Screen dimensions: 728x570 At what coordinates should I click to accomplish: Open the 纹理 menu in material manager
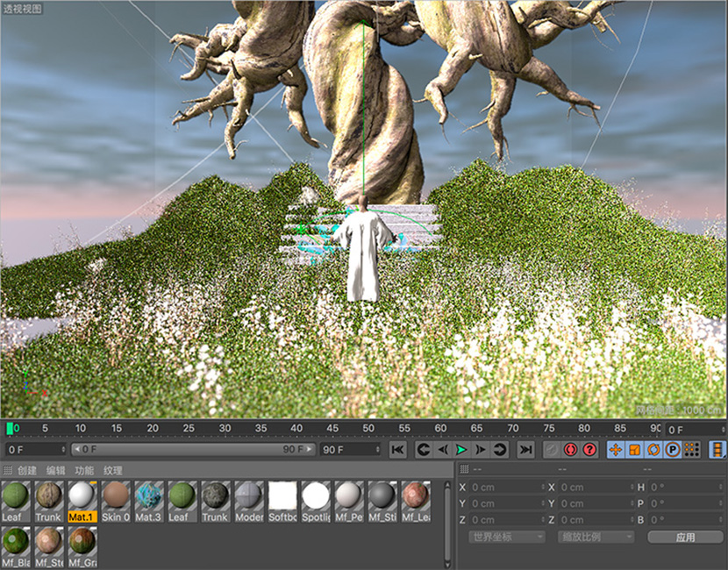[x=113, y=470]
